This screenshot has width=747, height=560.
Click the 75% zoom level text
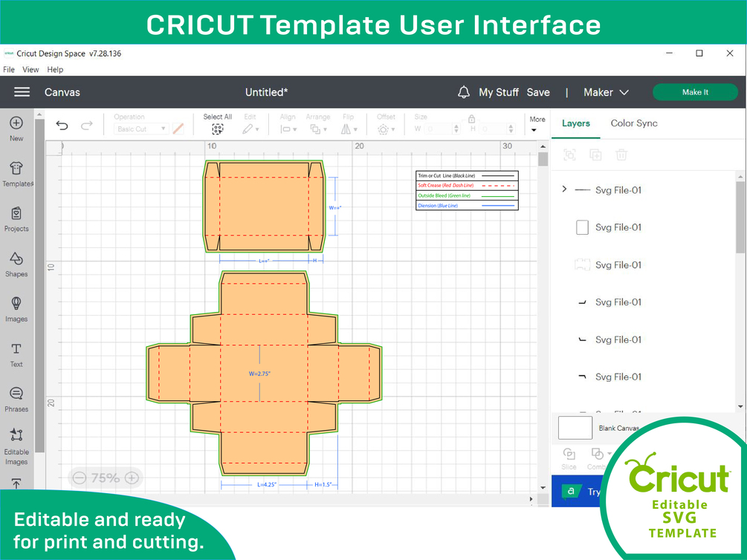click(106, 478)
